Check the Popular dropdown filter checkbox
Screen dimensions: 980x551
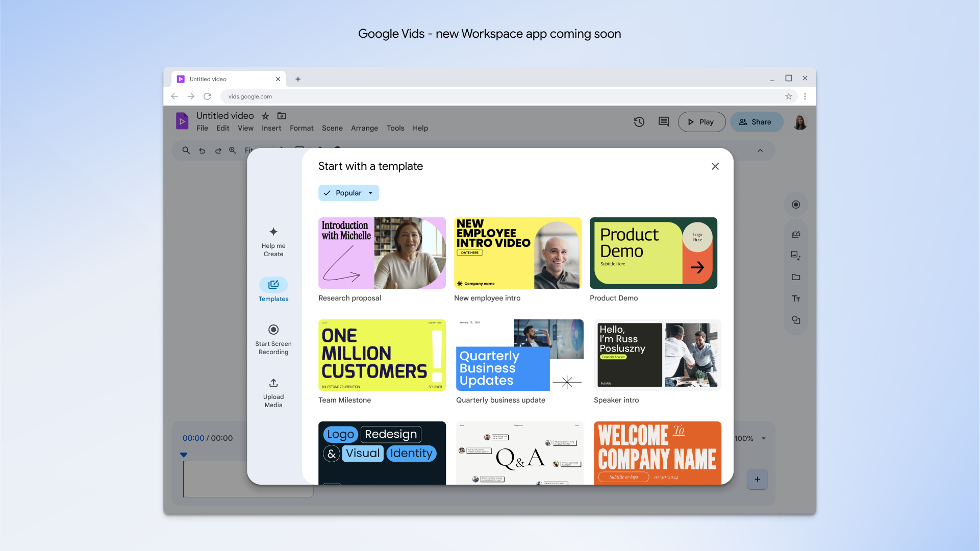point(328,193)
